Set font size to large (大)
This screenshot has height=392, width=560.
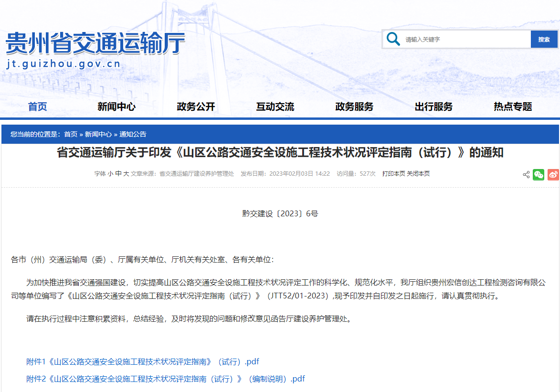pyautogui.click(x=126, y=174)
